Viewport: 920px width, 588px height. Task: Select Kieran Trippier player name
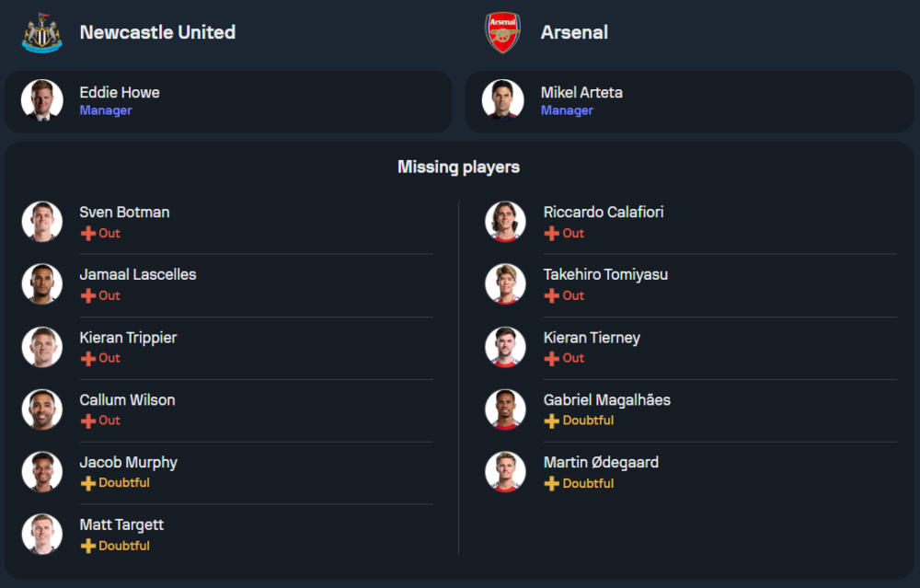[x=128, y=338]
